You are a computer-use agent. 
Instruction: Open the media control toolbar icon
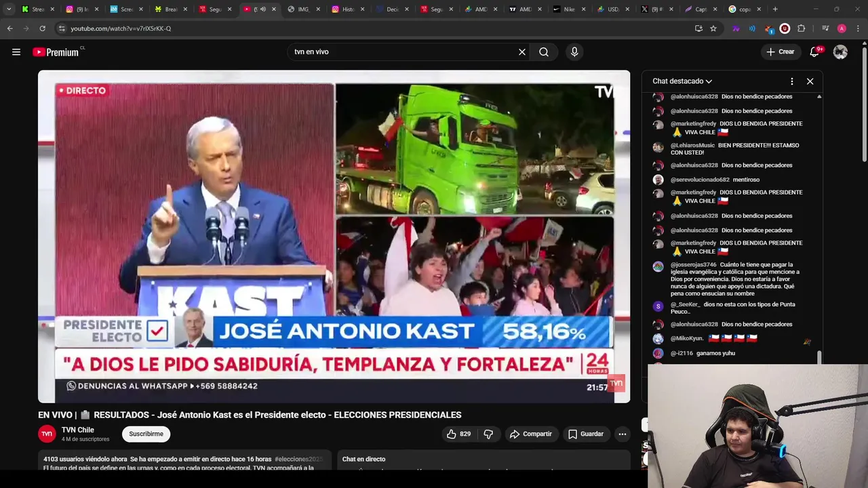[x=825, y=28]
